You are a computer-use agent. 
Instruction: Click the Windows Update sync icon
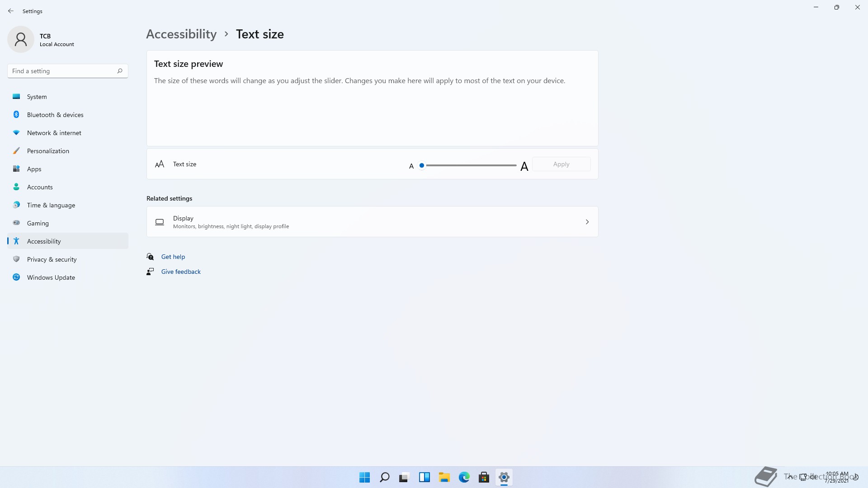click(x=16, y=277)
